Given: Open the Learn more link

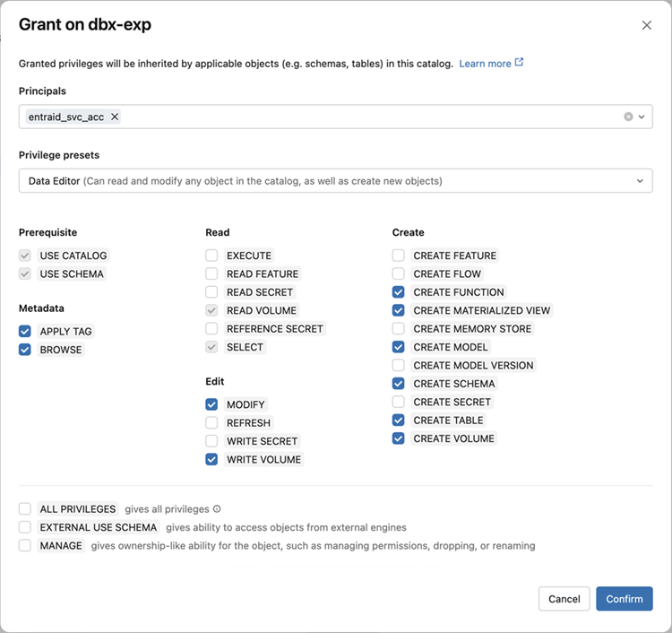Looking at the screenshot, I should click(x=485, y=64).
